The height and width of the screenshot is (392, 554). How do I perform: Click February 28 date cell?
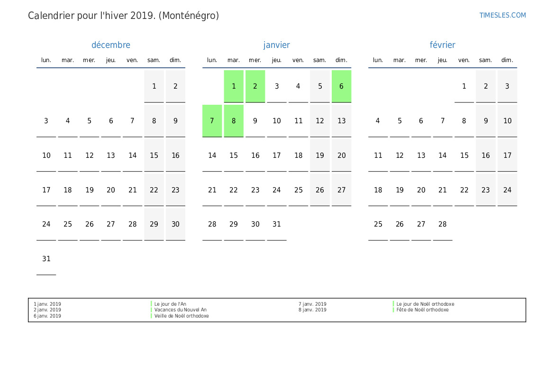[x=442, y=224]
